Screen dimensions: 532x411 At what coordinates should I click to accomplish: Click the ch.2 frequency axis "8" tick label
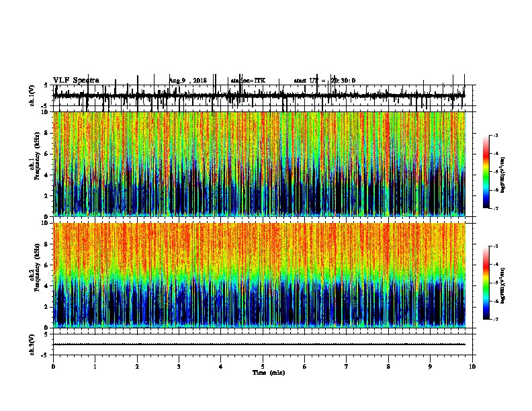tap(46, 244)
